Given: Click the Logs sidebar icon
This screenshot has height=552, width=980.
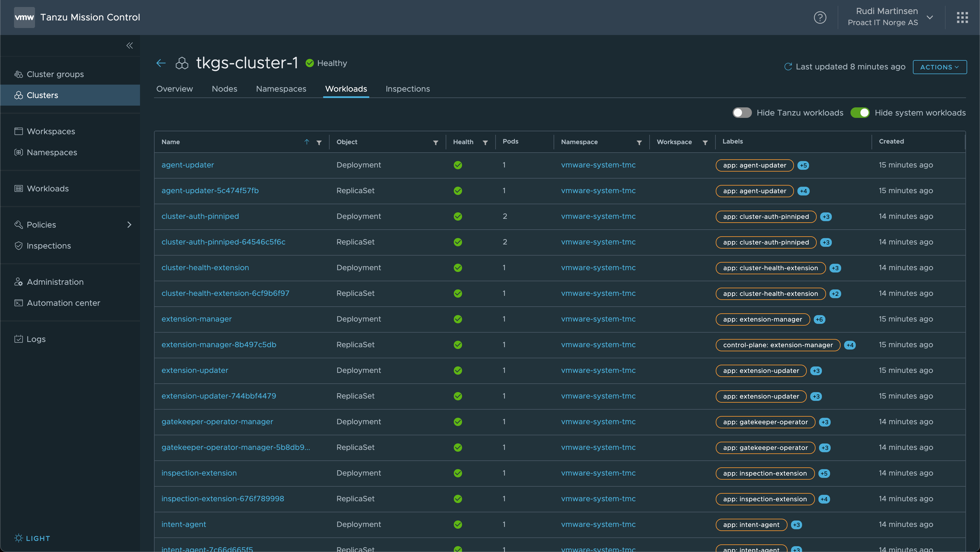Looking at the screenshot, I should coord(19,339).
